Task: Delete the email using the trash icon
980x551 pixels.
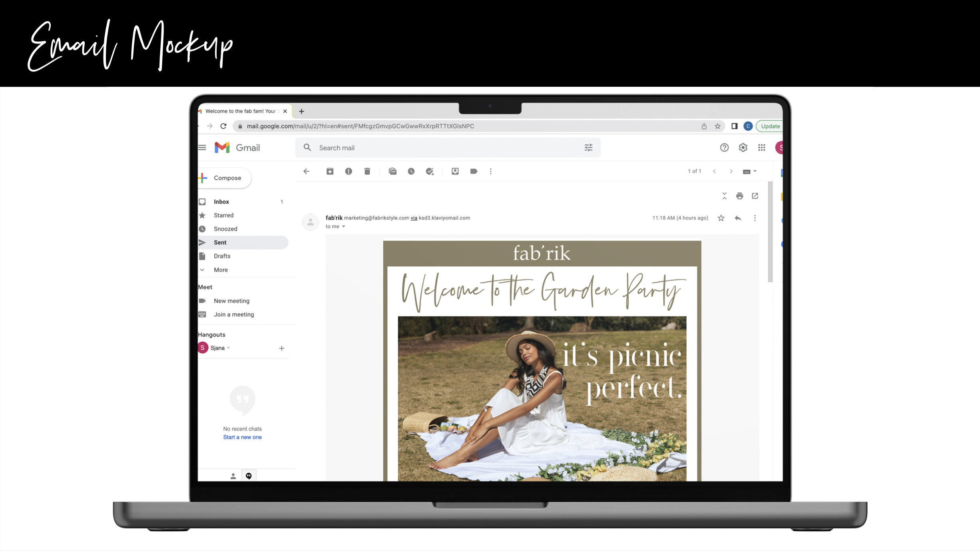Action: (367, 171)
